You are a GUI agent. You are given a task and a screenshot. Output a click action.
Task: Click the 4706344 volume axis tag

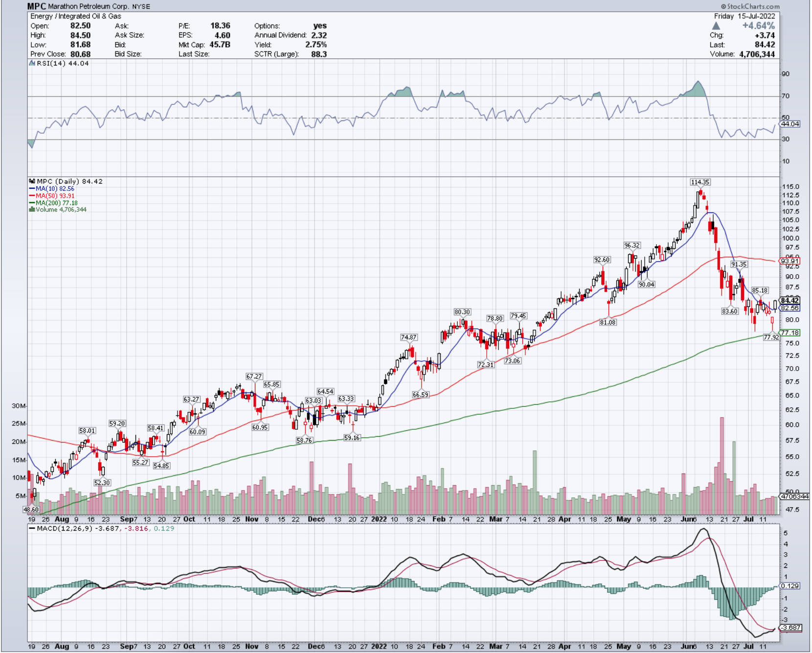click(x=794, y=496)
